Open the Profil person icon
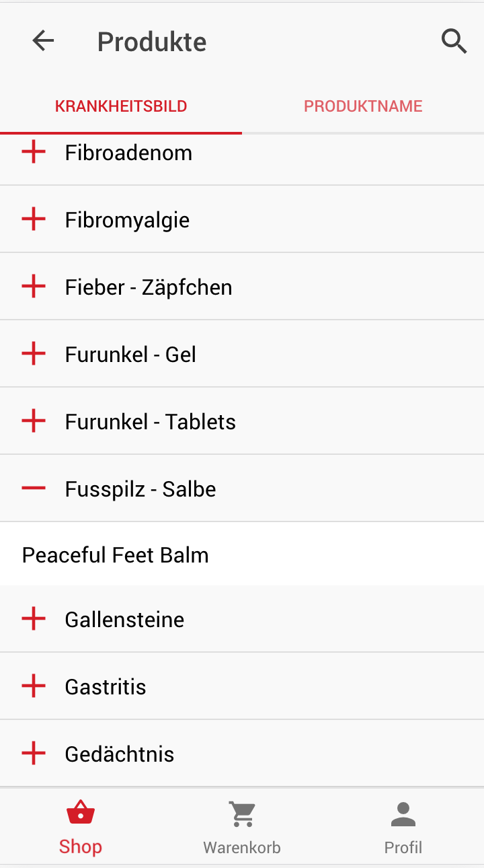Screen dimensions: 484x868 [403, 814]
